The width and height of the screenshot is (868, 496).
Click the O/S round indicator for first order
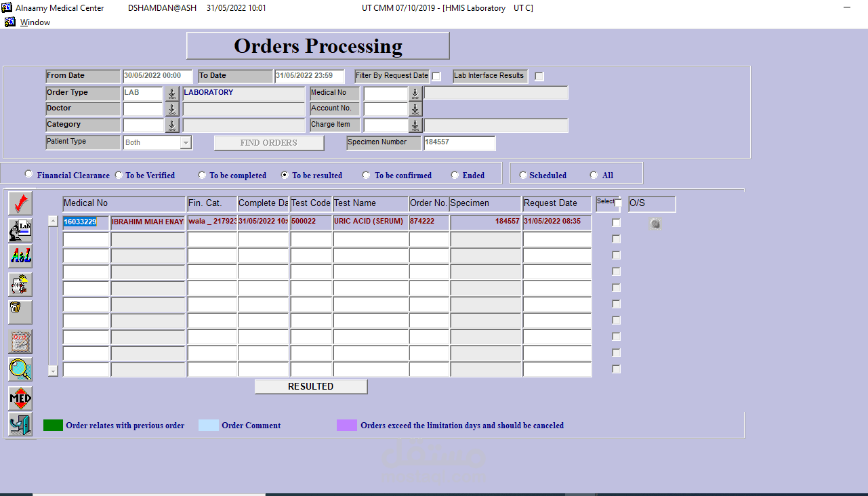pos(655,223)
